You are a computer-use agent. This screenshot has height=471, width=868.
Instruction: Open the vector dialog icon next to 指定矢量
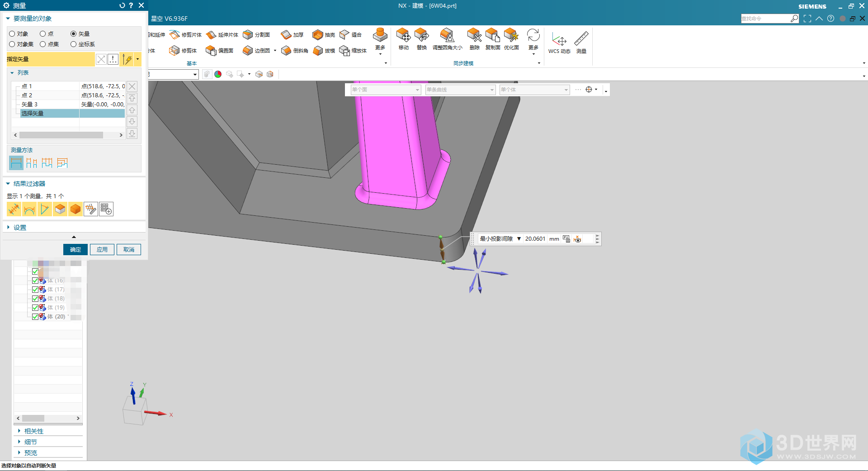(x=113, y=59)
